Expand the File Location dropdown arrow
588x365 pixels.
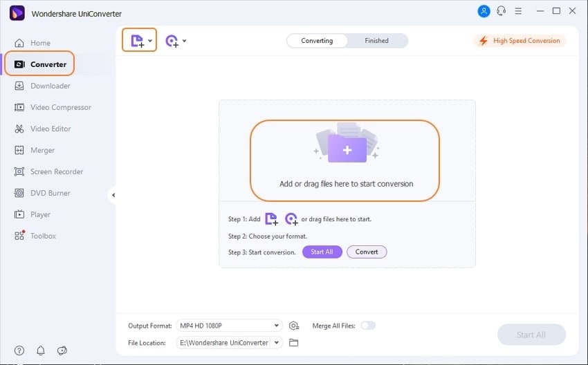point(277,342)
